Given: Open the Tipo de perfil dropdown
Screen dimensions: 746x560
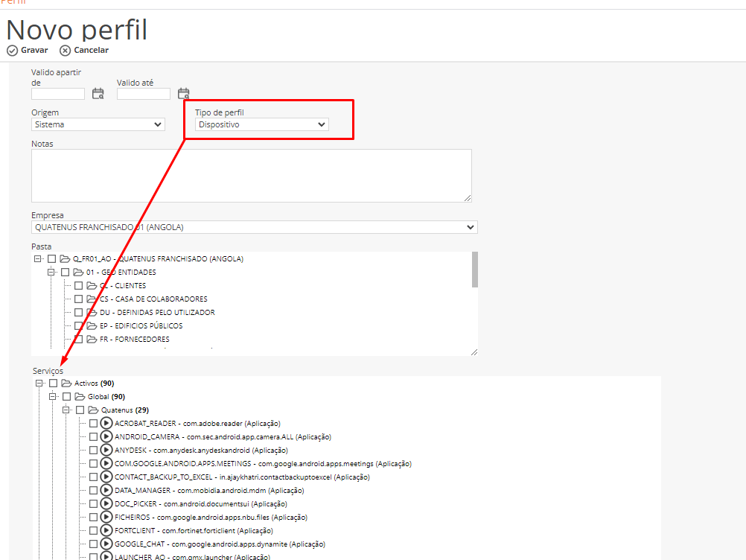Looking at the screenshot, I should (261, 125).
